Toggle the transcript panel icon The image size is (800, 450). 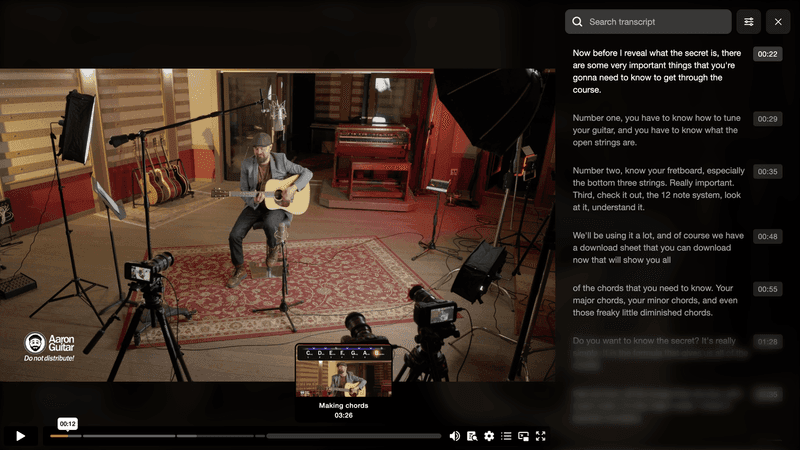472,436
